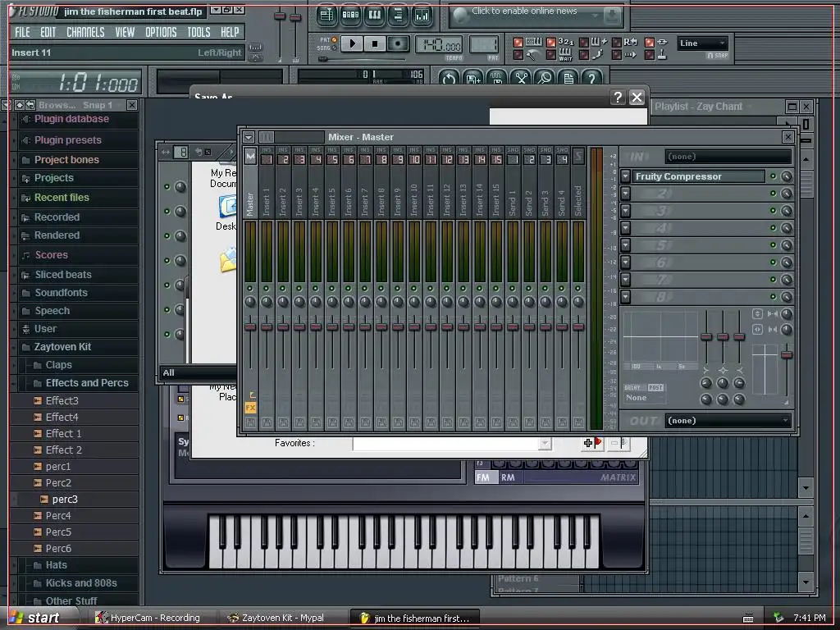Screen dimensions: 840x630
Task: Open the Line snap dropdown
Action: click(702, 43)
